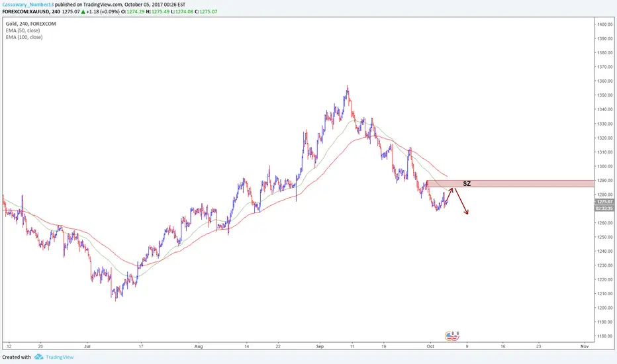Viewport: 617px width, 364px height.
Task: Click the '16' date label on time axis
Action: pos(503,346)
